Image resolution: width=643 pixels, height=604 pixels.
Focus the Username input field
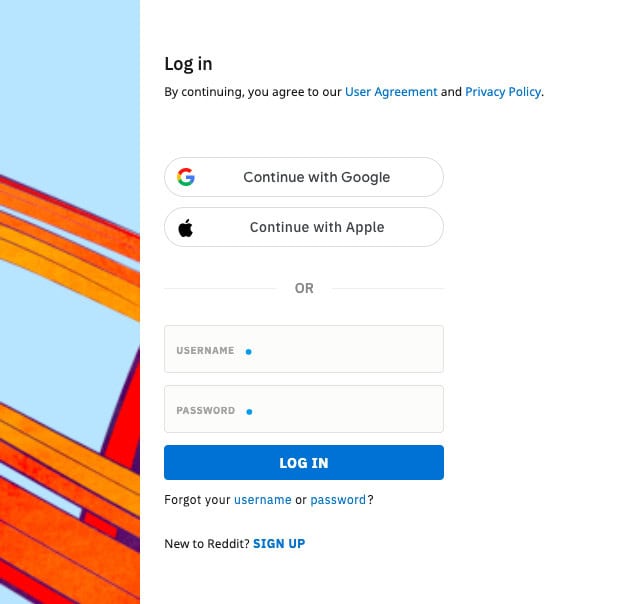click(x=304, y=349)
